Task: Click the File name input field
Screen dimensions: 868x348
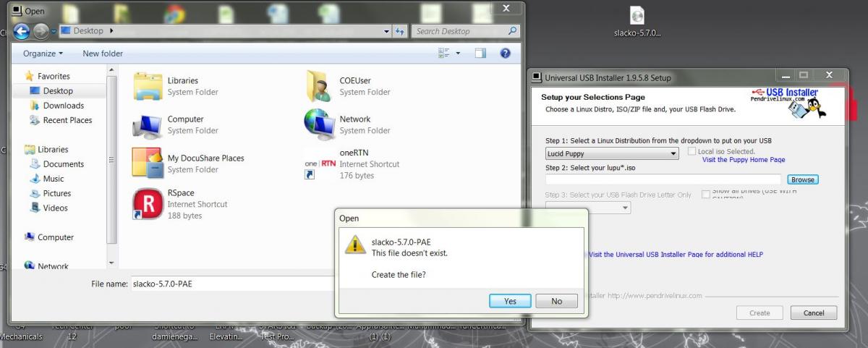Action: click(x=231, y=284)
